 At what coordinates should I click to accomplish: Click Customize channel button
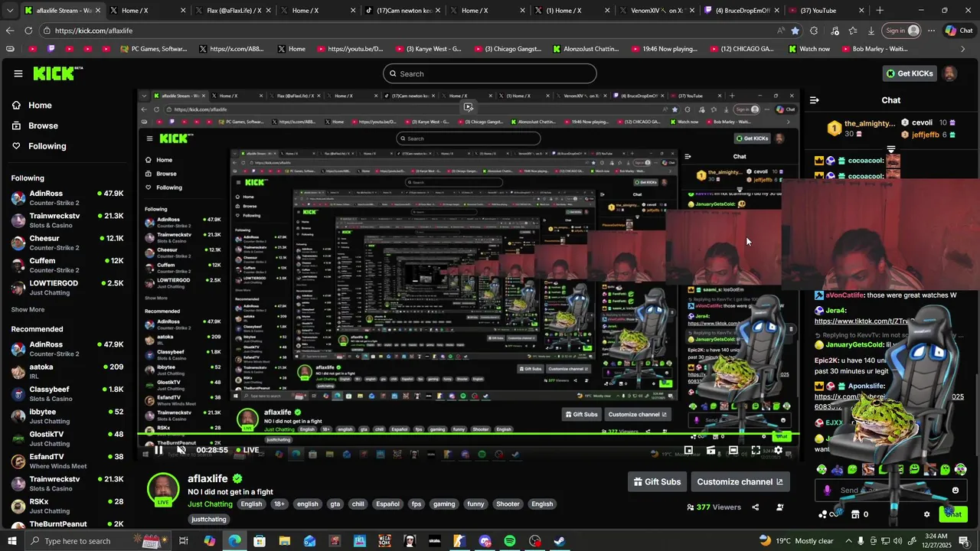point(740,481)
